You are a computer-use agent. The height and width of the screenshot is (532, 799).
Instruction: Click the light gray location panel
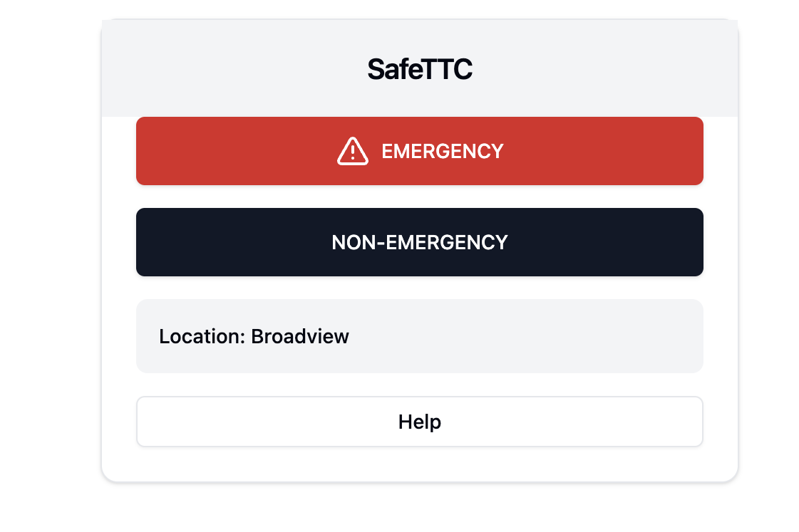pyautogui.click(x=419, y=336)
